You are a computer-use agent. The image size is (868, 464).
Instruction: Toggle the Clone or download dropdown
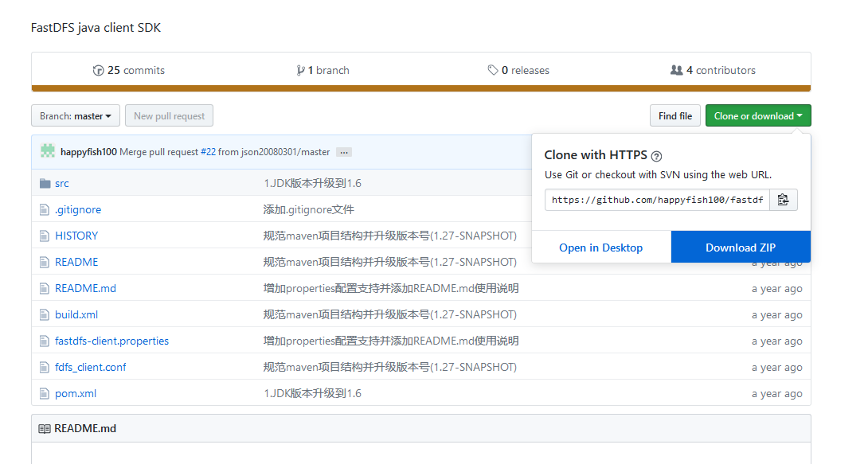758,115
